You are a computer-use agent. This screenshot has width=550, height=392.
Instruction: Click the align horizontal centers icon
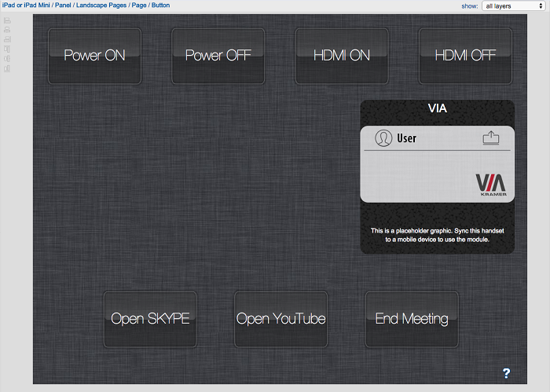(7, 30)
